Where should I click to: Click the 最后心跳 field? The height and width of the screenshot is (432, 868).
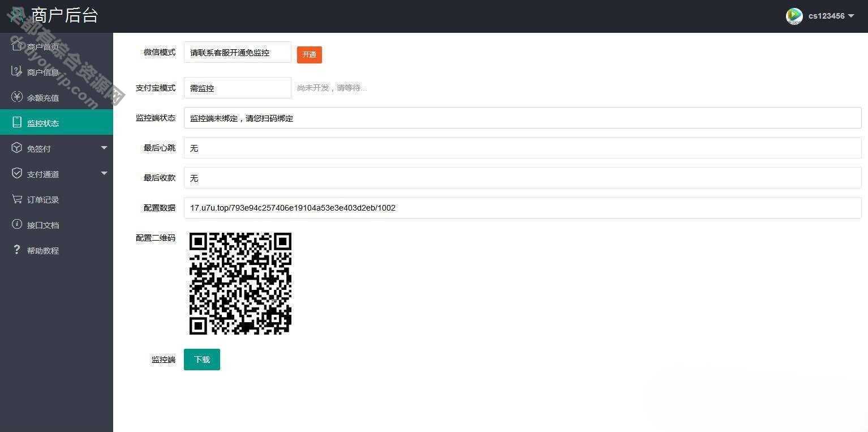point(522,148)
